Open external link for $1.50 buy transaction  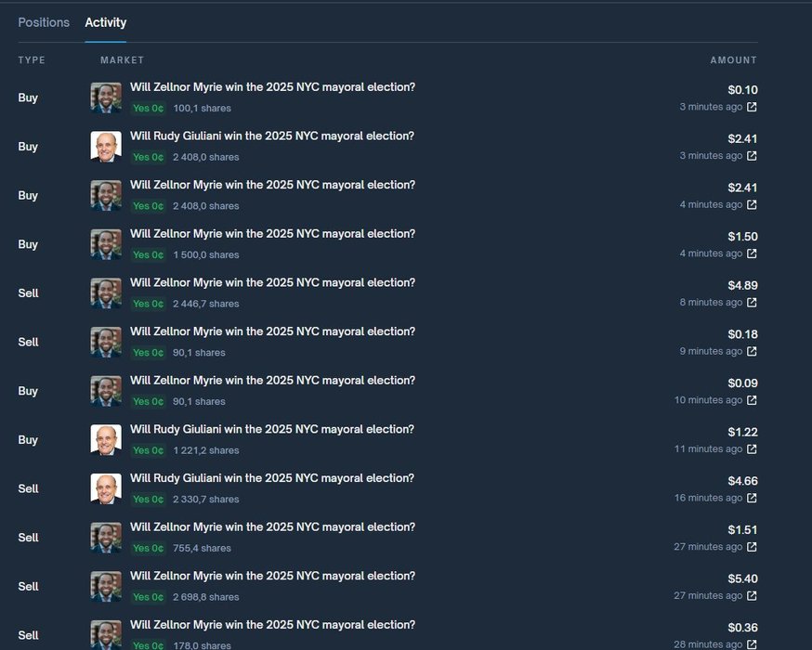click(752, 253)
